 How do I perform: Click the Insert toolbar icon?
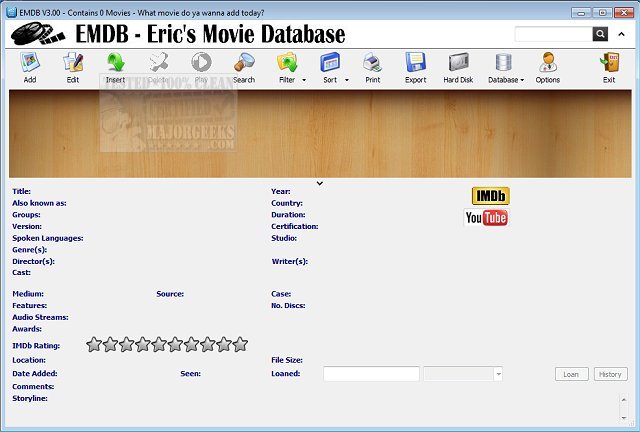(x=115, y=66)
